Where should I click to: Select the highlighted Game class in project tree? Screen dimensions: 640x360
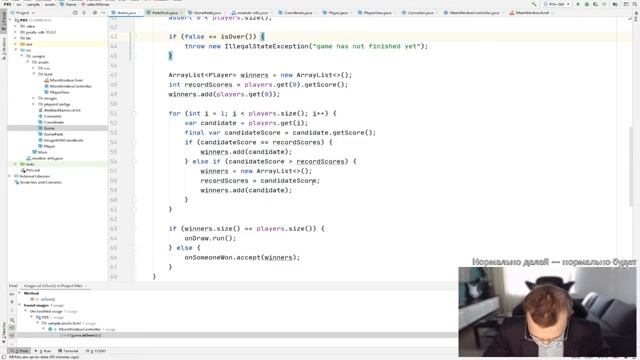(x=57, y=128)
